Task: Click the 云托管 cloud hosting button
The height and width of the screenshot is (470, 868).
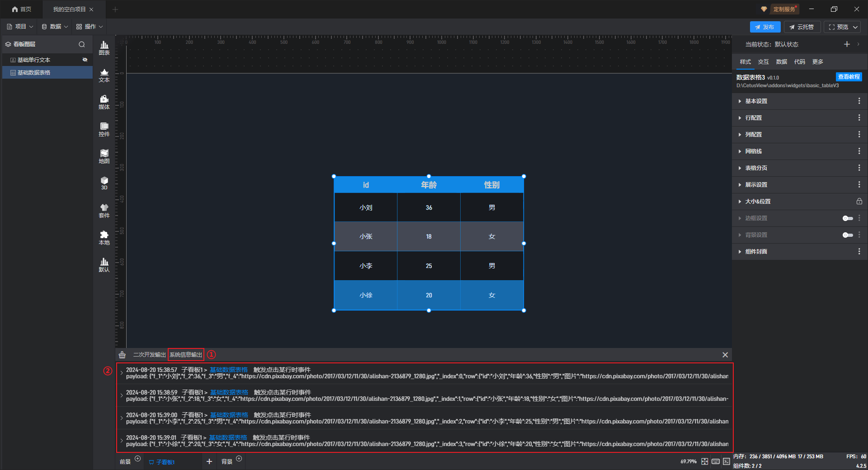Action: (x=802, y=27)
